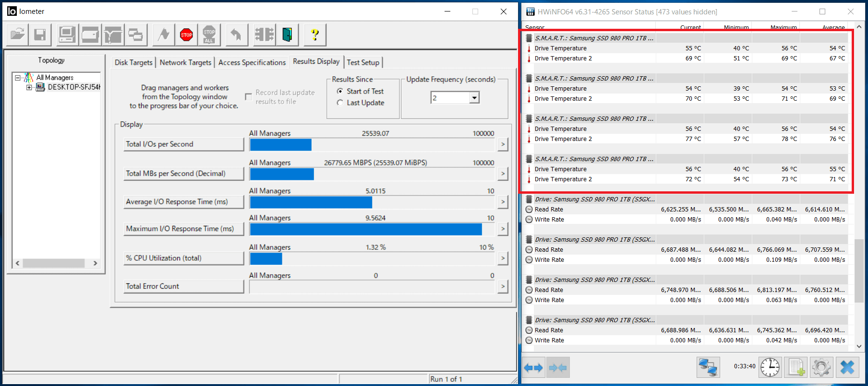Click the Iometer title bar logo
This screenshot has width=868, height=386.
(x=12, y=11)
